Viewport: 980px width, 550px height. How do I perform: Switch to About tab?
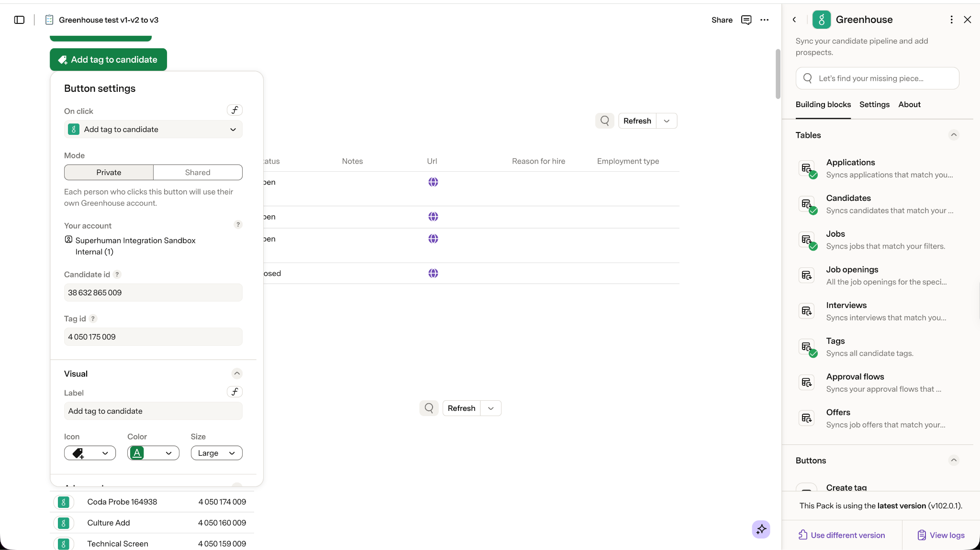click(x=909, y=104)
